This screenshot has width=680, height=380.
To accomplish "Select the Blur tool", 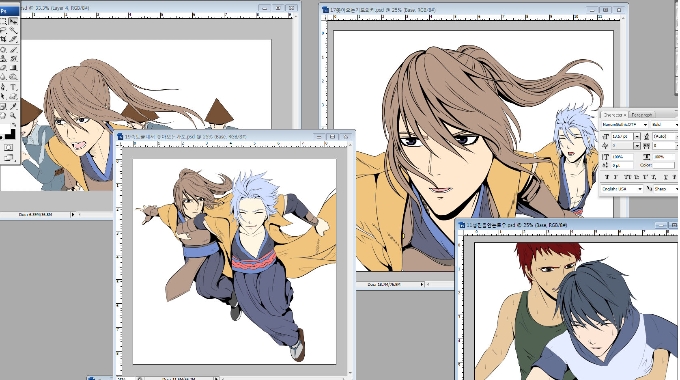I will [x=3, y=76].
